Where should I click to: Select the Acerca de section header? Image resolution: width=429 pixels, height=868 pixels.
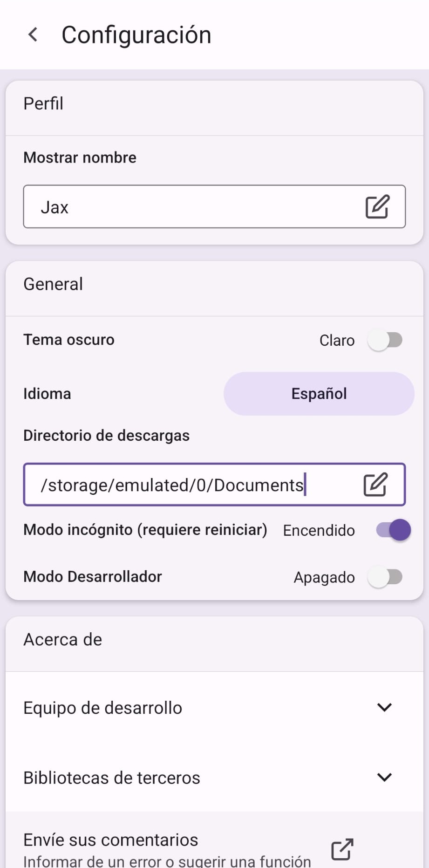click(x=63, y=640)
